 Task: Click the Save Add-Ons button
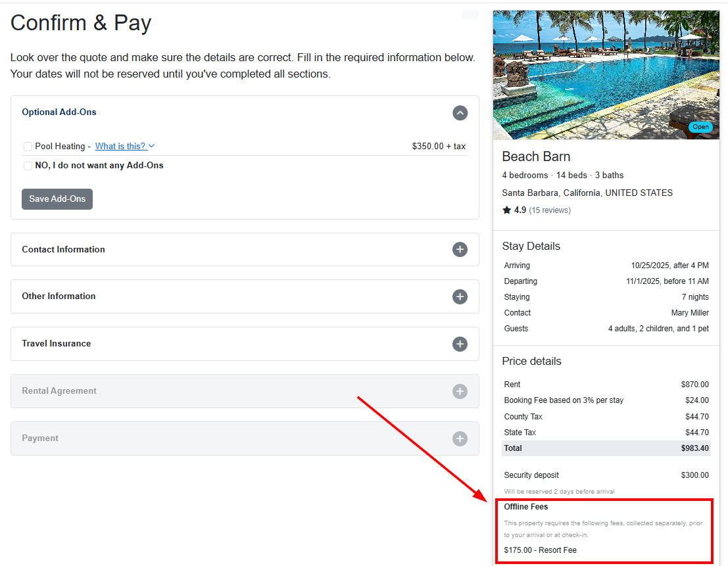(x=57, y=199)
